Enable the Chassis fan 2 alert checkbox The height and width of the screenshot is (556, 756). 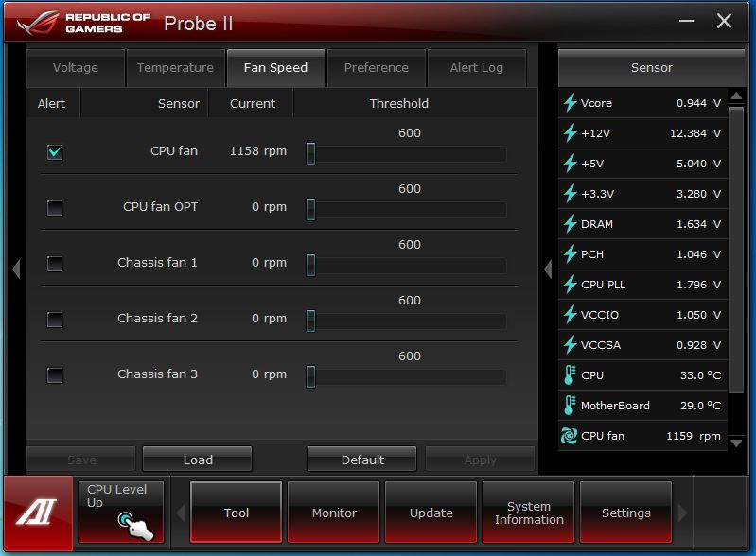click(55, 320)
